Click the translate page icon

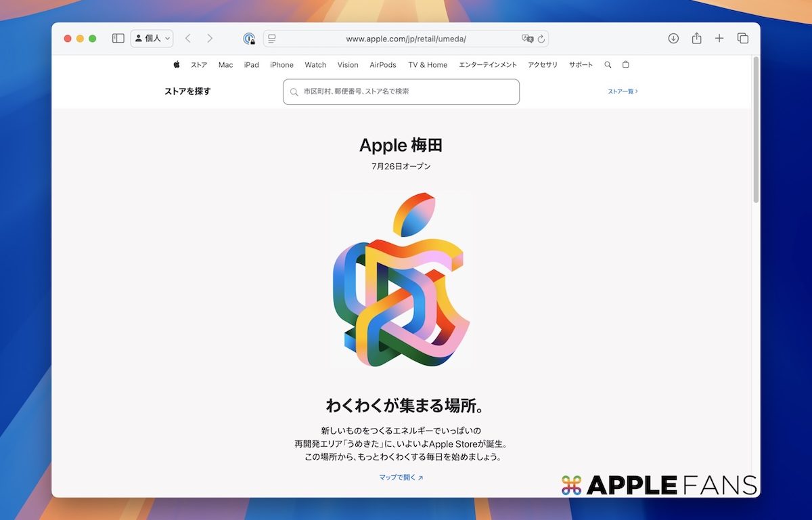527,39
